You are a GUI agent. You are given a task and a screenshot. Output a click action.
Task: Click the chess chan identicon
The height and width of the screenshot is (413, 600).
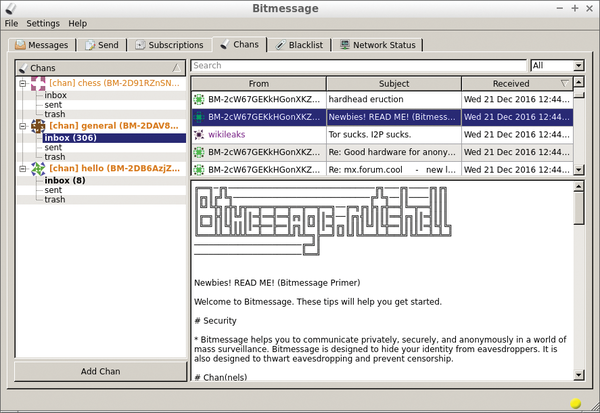point(38,83)
